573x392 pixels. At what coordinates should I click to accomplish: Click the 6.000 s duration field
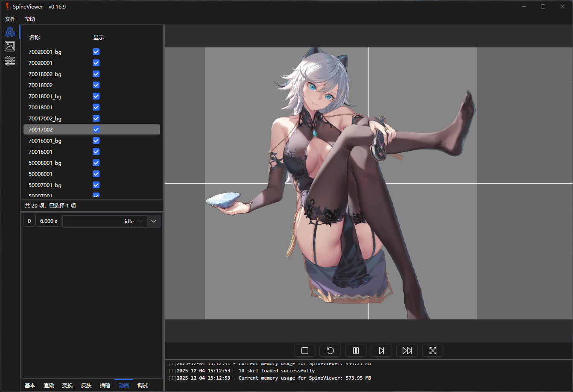pos(49,221)
